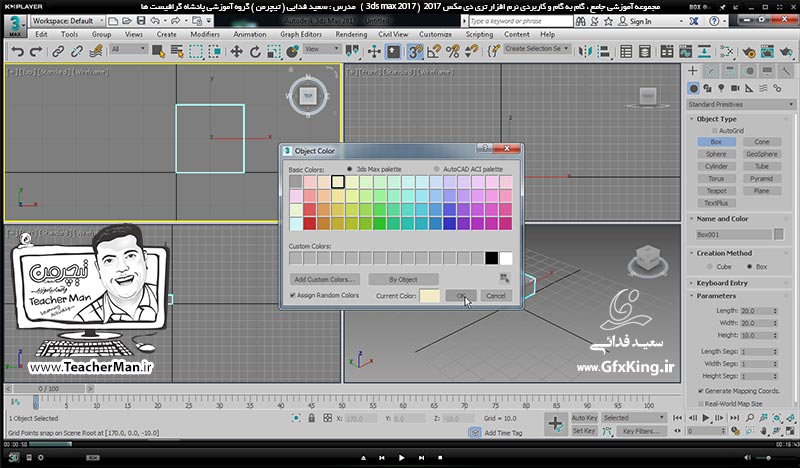Activate the Select and Scale tool
This screenshot has height=468, width=800.
tap(274, 52)
